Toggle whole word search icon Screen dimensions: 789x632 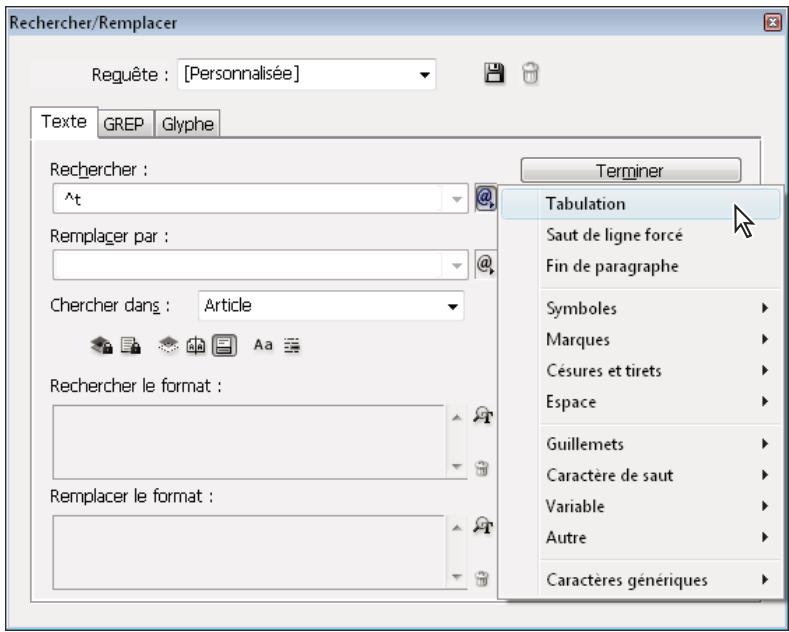[x=292, y=346]
